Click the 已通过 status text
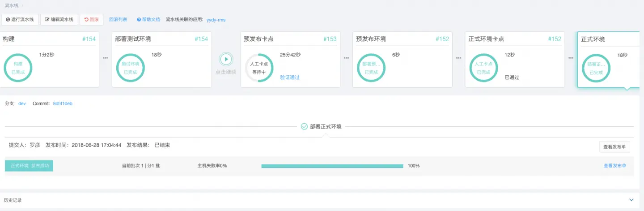This screenshot has width=644, height=211. (512, 77)
